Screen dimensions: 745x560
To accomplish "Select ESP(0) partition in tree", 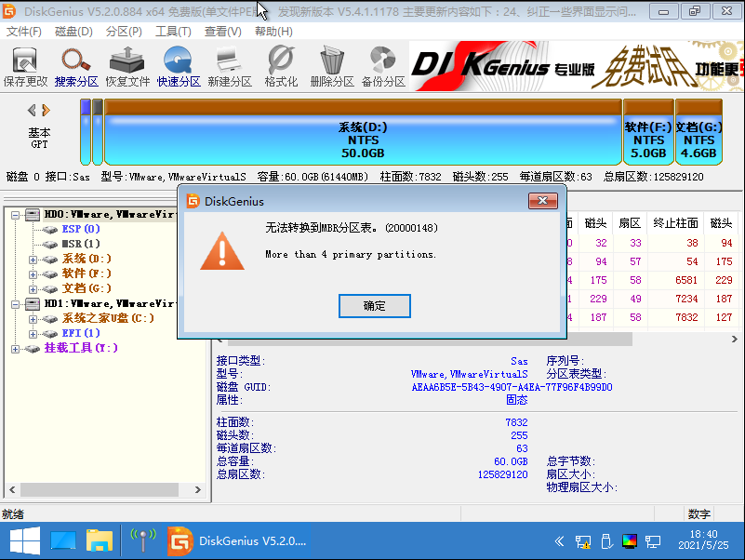I will (x=81, y=229).
